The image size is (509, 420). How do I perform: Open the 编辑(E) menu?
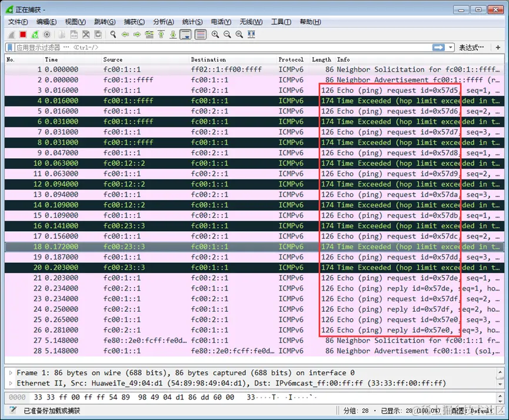click(46, 22)
